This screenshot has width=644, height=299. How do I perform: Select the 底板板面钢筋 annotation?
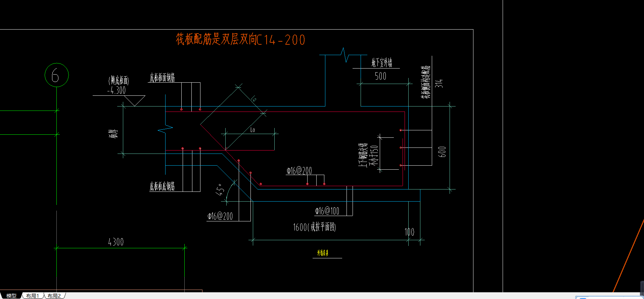click(162, 78)
